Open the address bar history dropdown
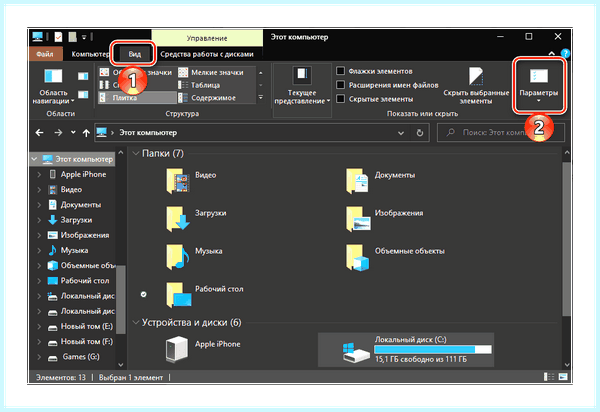The image size is (600, 412). pyautogui.click(x=401, y=133)
